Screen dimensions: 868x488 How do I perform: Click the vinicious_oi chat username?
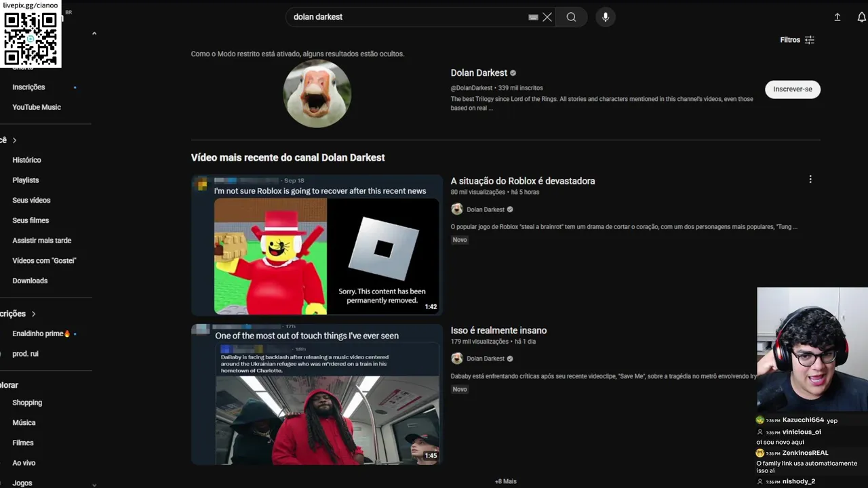(x=802, y=432)
